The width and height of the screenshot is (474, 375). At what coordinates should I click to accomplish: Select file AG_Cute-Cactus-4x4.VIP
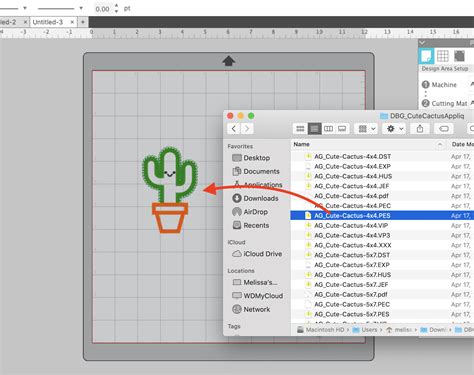(x=351, y=225)
